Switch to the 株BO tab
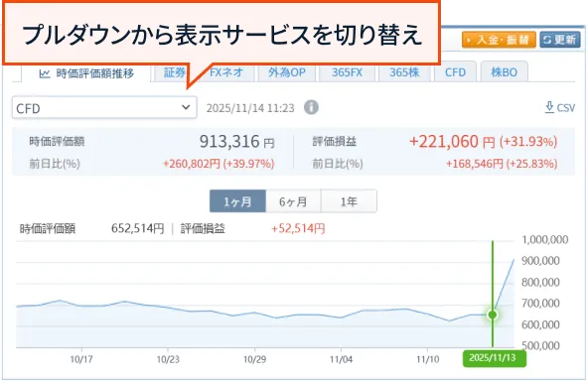 tap(505, 72)
